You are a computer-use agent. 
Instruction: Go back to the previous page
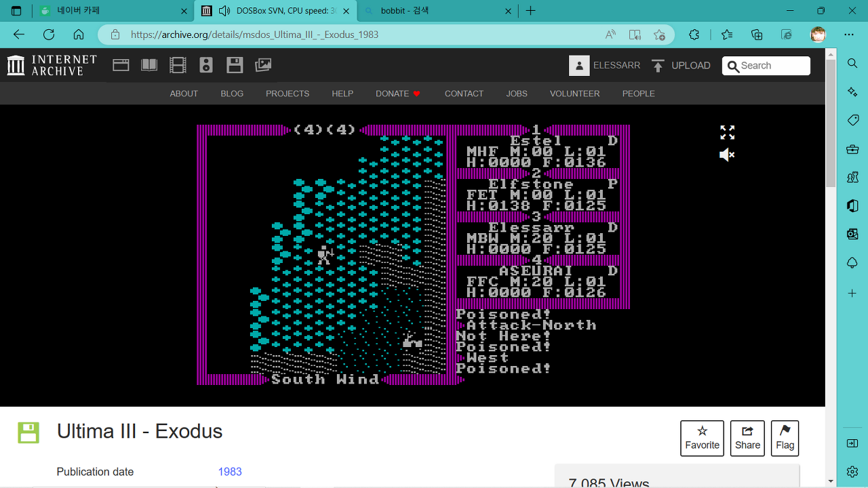pos(19,35)
